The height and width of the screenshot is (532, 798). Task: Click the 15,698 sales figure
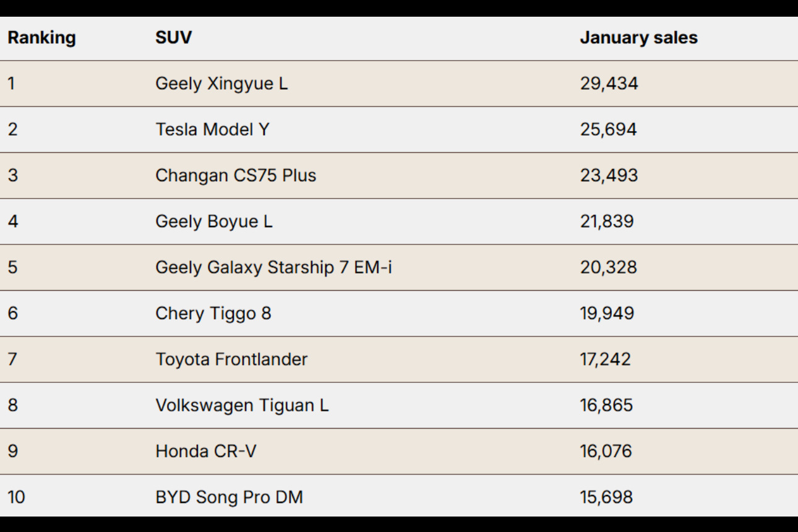tap(606, 497)
